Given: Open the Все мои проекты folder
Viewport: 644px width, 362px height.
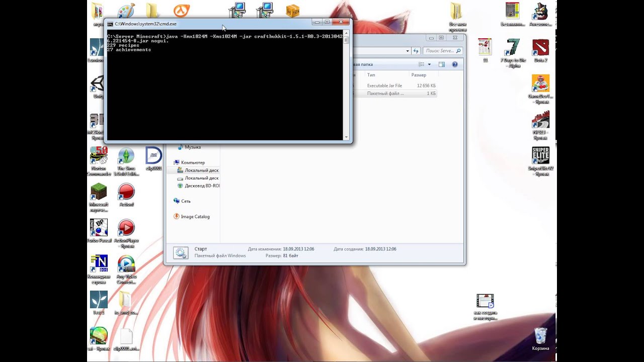Looking at the screenshot, I should click(457, 16).
